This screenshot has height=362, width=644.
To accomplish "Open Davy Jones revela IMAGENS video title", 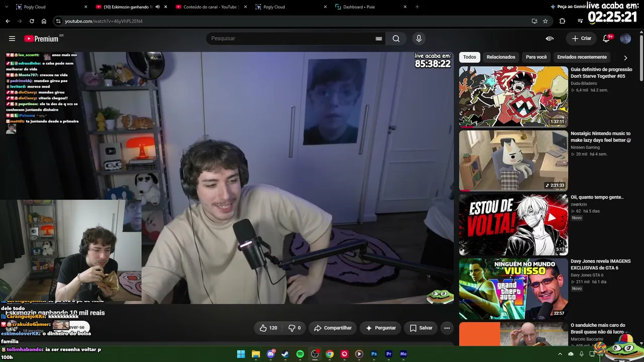I will (601, 264).
